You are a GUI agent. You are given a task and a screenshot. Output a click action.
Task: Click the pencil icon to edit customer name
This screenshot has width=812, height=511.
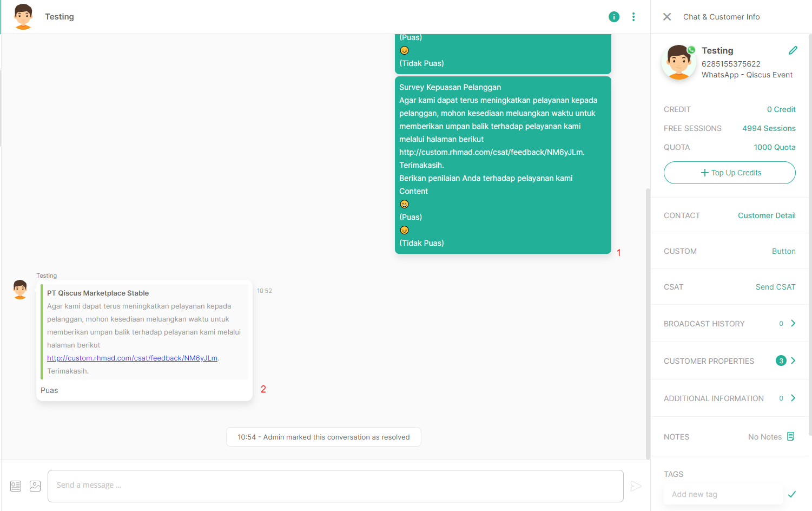point(793,50)
